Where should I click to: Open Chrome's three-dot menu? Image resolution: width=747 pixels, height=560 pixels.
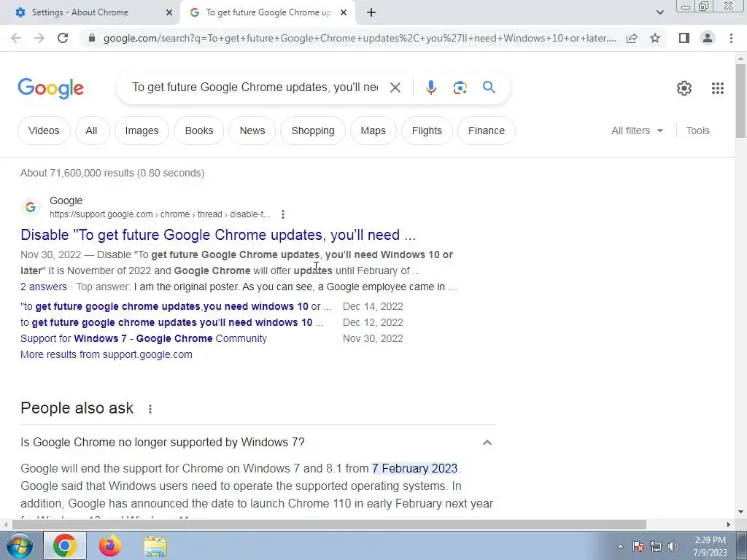[x=731, y=38]
